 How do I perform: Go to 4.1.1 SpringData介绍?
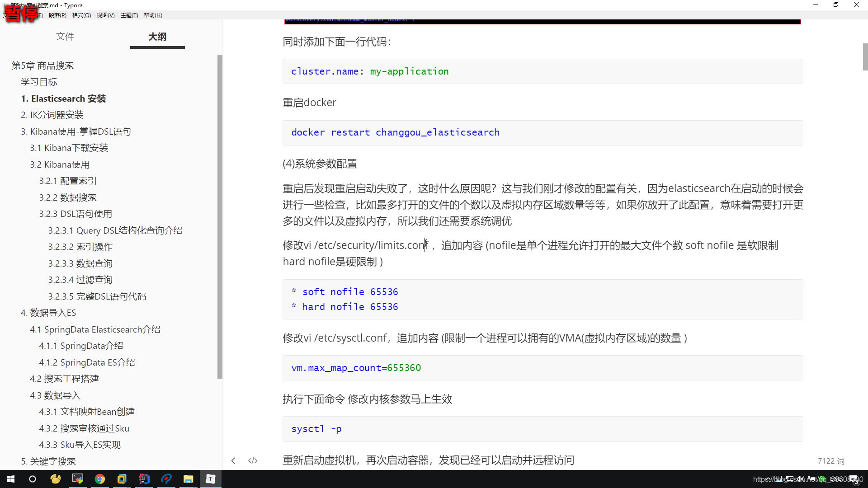(x=81, y=346)
